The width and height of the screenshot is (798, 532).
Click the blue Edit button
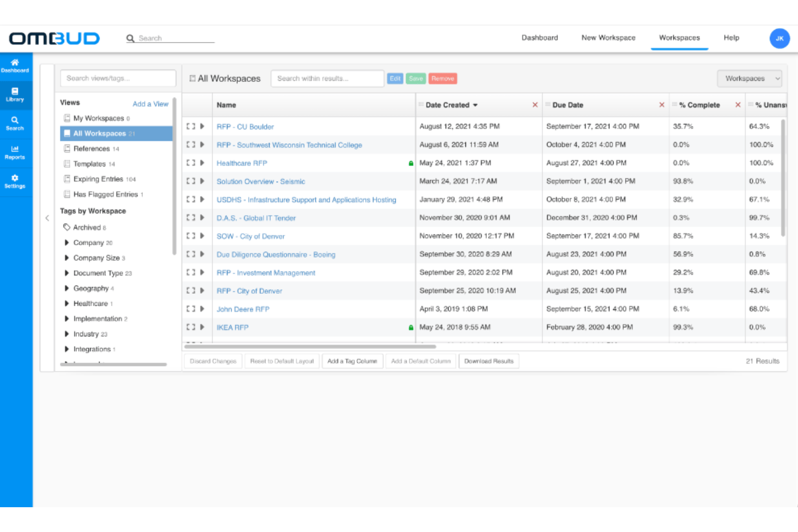(x=395, y=79)
